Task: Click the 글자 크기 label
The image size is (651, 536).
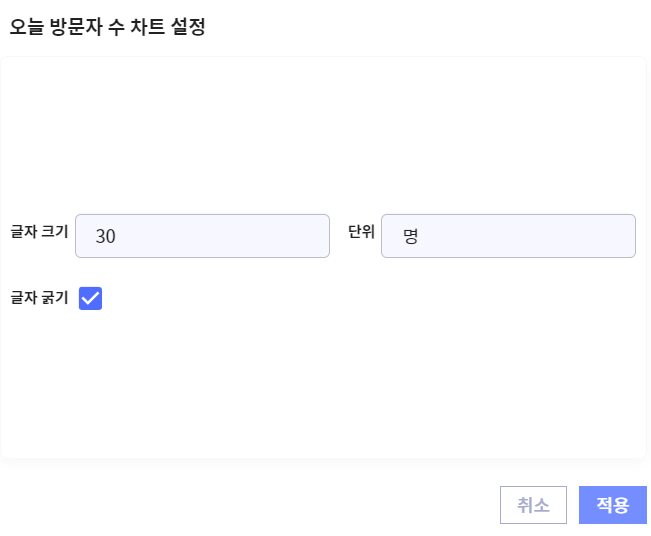Action: pyautogui.click(x=39, y=232)
